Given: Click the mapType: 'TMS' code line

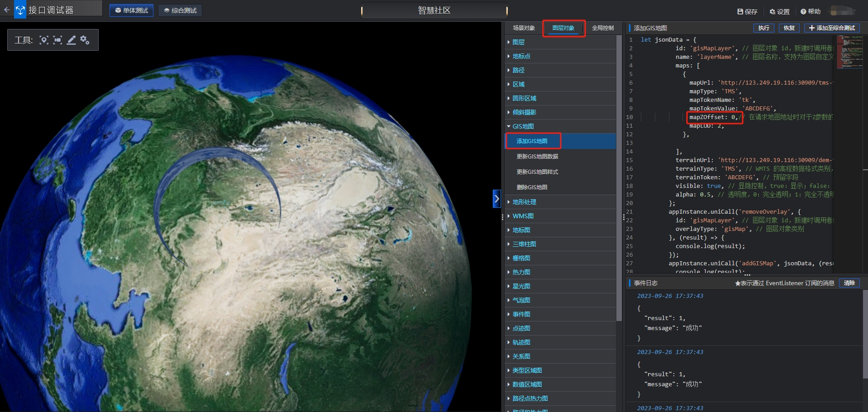Looking at the screenshot, I should 715,91.
